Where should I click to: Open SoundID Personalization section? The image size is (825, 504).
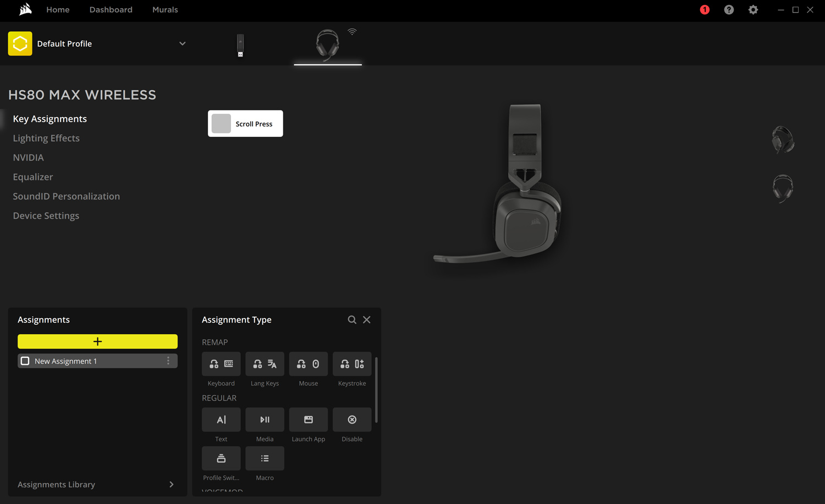click(67, 196)
